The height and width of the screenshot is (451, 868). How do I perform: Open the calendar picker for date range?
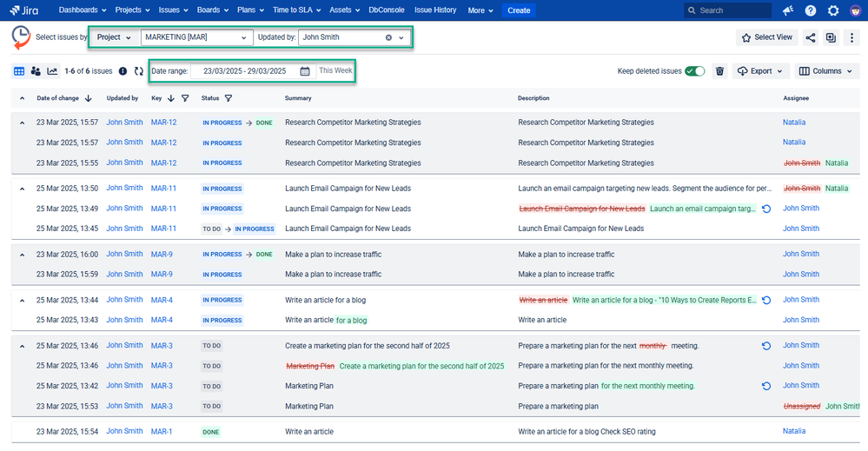305,71
